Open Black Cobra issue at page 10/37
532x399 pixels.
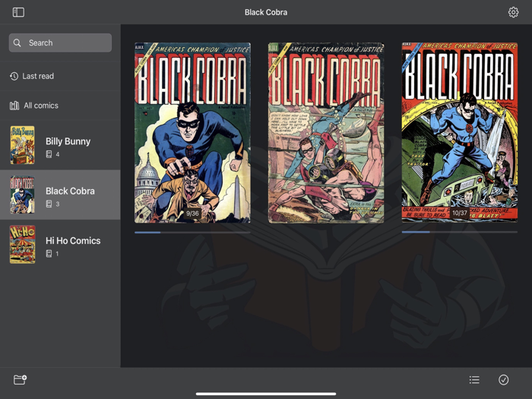(x=460, y=132)
